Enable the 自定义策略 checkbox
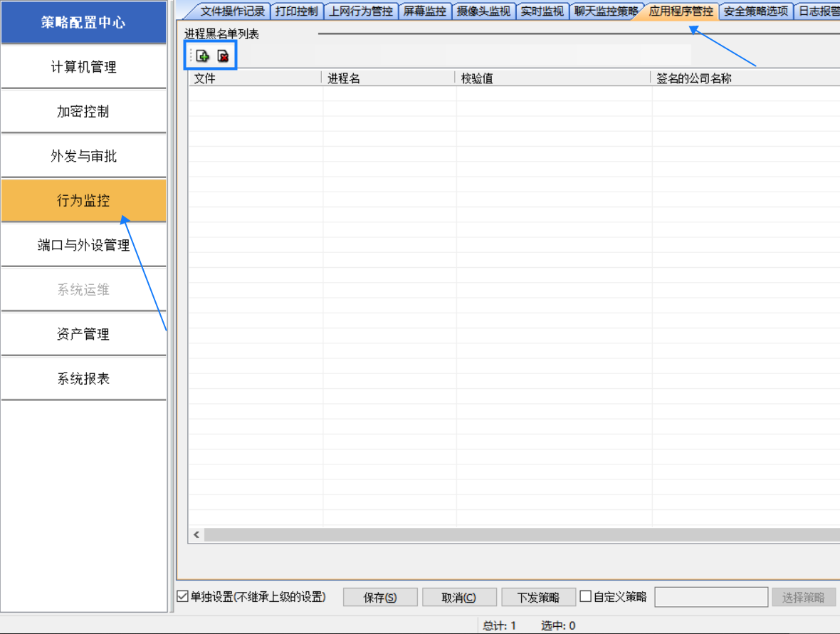The height and width of the screenshot is (634, 840). [586, 597]
